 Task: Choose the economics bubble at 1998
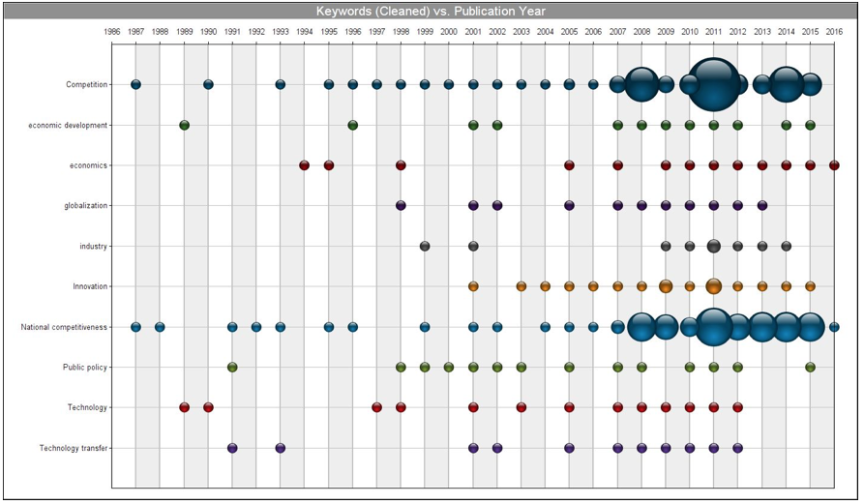pyautogui.click(x=401, y=165)
